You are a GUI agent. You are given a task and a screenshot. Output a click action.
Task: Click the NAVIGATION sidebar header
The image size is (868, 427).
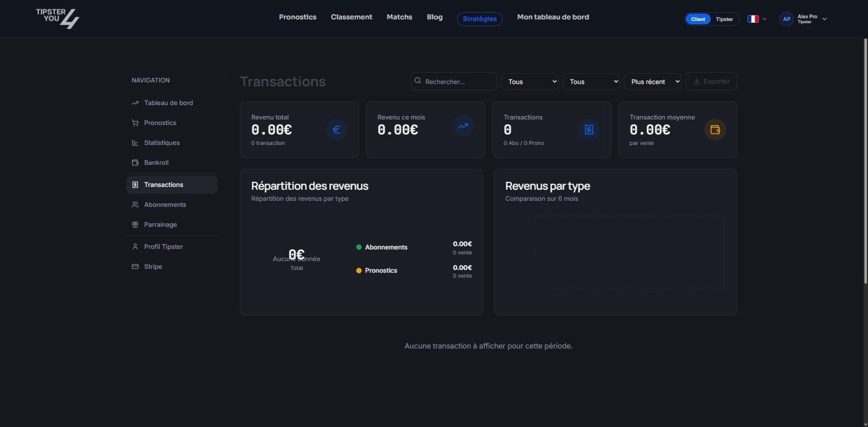151,80
